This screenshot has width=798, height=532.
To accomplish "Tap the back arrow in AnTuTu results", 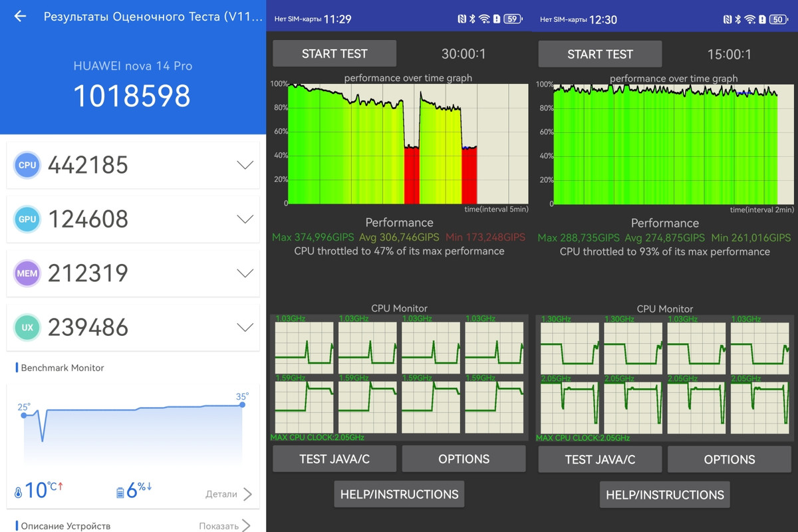I will tap(20, 16).
